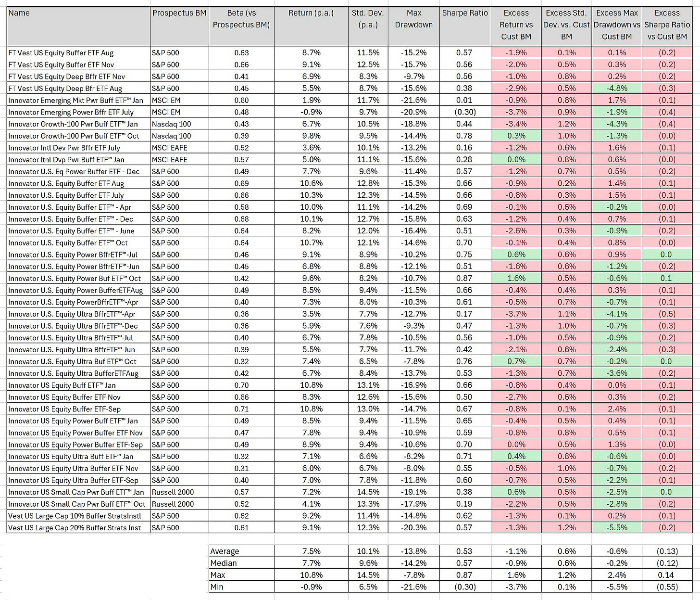The height and width of the screenshot is (600, 700).
Task: Select 'Excess Sharpe Ratio vs Cust BM' header
Action: coord(667,26)
